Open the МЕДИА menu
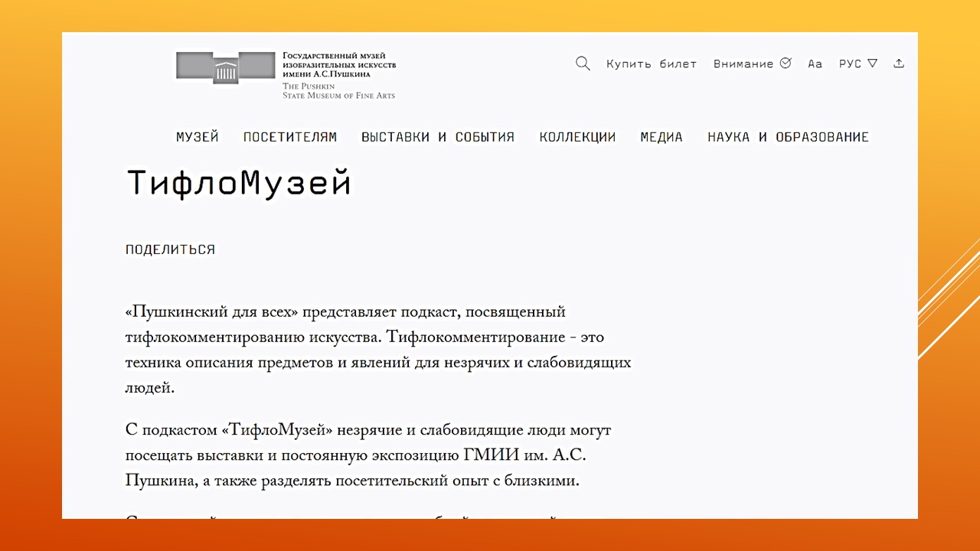 (x=661, y=137)
